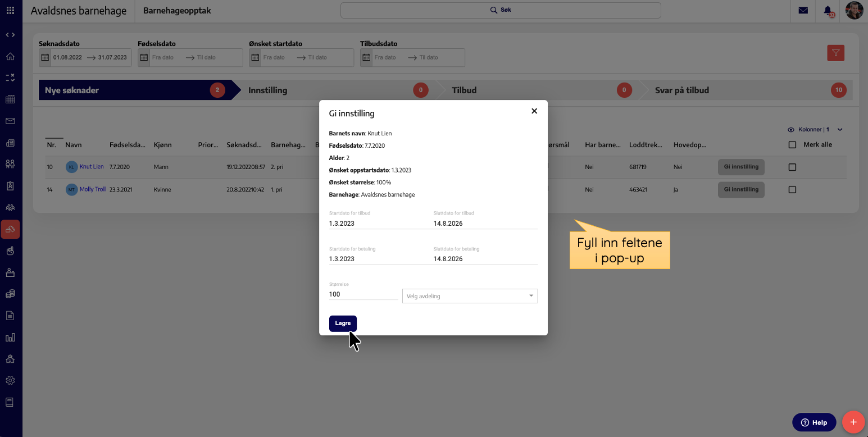Screen dimensions: 868x437
Task: Open the app grid launcher icon
Action: pos(11,11)
